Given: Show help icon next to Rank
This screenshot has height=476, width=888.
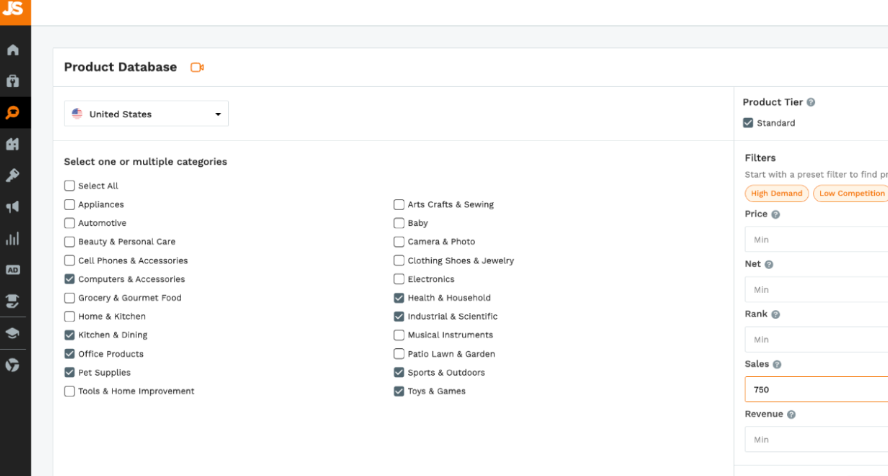Looking at the screenshot, I should 776,314.
